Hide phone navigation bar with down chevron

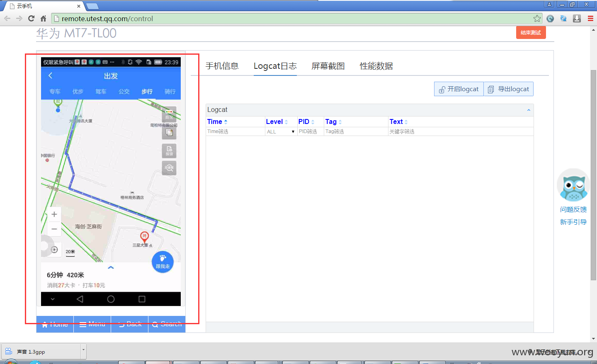[x=53, y=299]
